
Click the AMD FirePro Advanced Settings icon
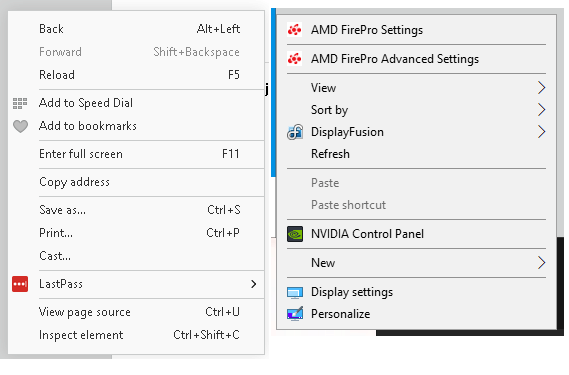(294, 59)
